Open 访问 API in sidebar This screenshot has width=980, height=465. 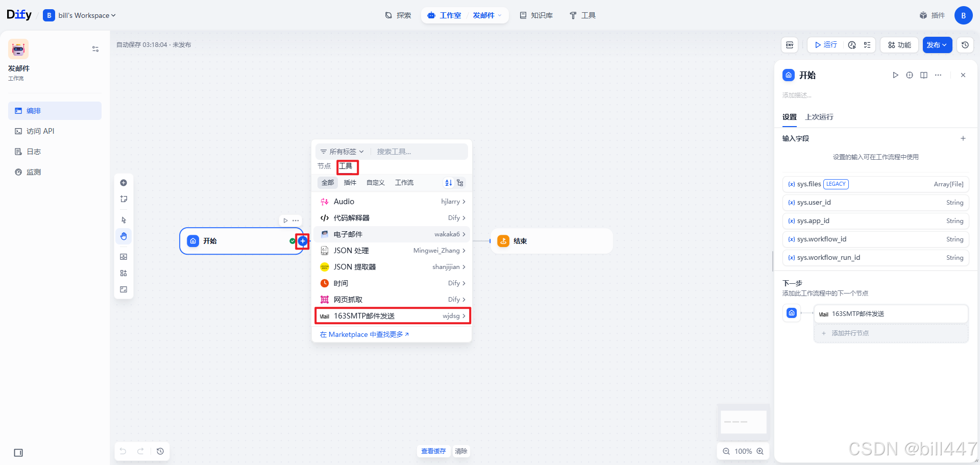coord(55,131)
